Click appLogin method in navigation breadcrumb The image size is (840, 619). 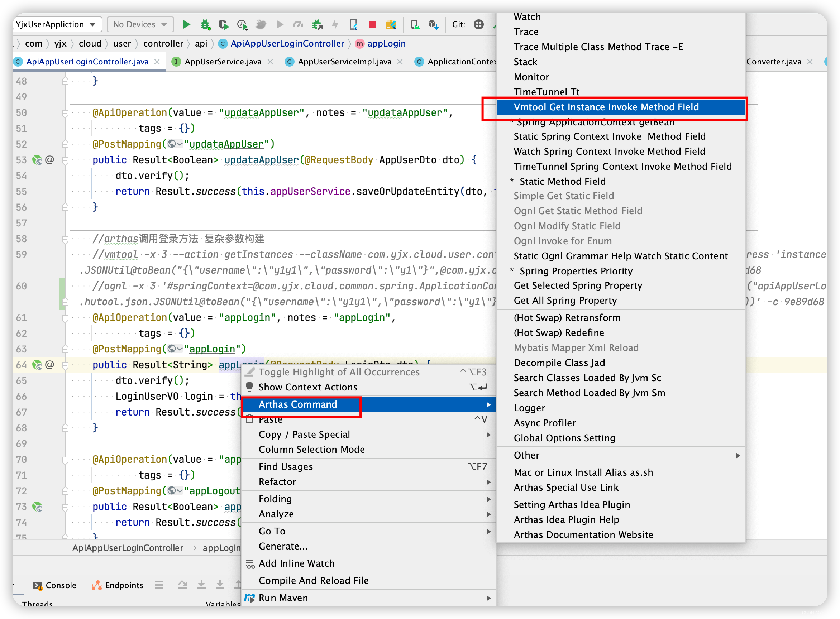coord(381,43)
